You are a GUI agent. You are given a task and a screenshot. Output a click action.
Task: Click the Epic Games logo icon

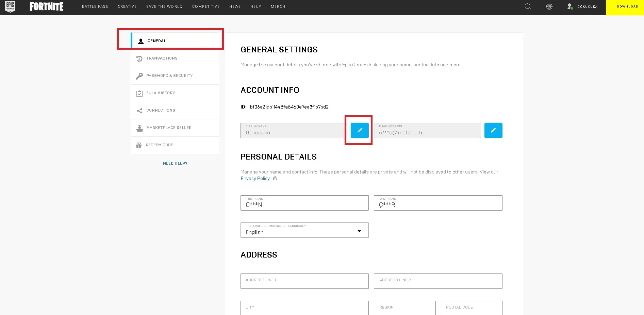(10, 6)
